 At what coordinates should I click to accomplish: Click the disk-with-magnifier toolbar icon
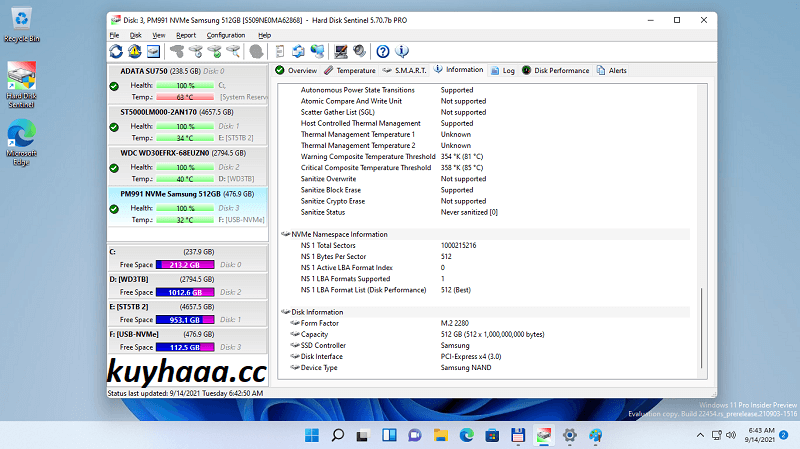[233, 51]
